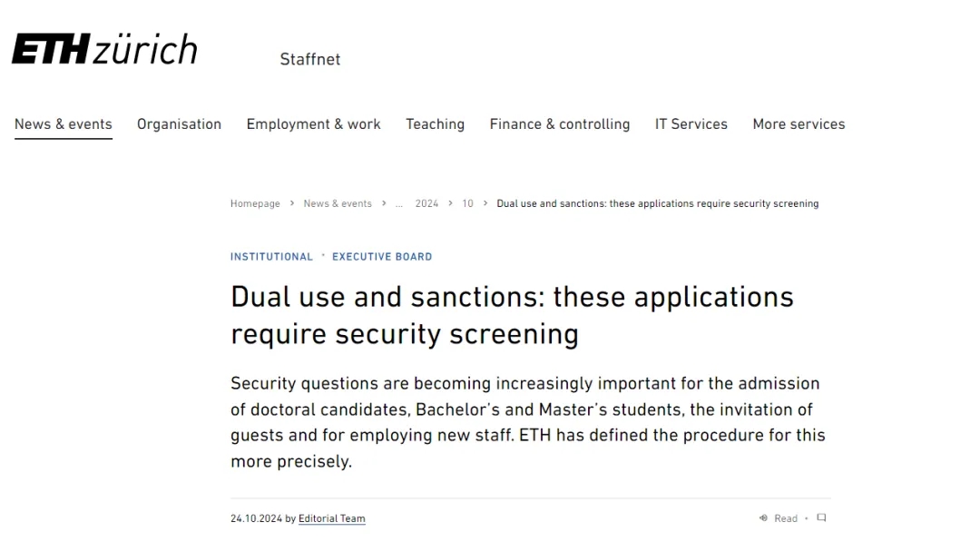Screen dimensions: 980x552
Task: Click the ETH Zürich logo
Action: [x=104, y=49]
